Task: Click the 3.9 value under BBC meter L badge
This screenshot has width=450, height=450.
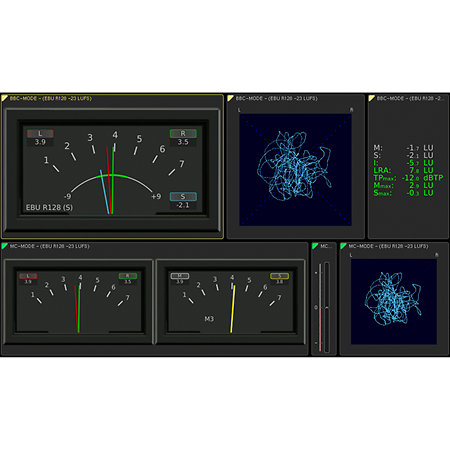Action: coord(40,142)
